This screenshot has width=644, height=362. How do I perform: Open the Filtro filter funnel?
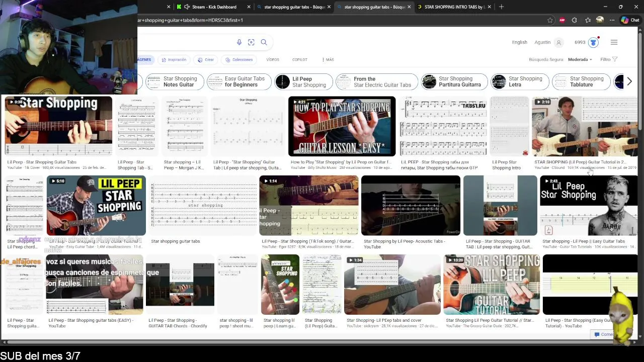609,59
